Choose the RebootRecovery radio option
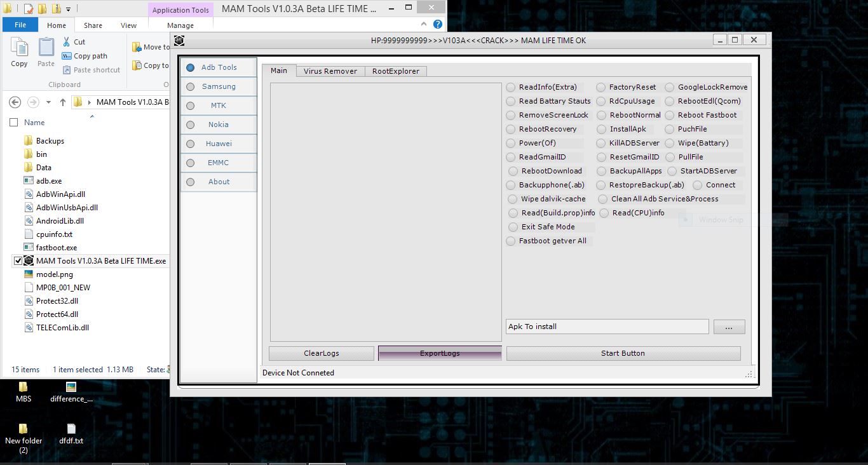The height and width of the screenshot is (465, 868). pyautogui.click(x=511, y=129)
